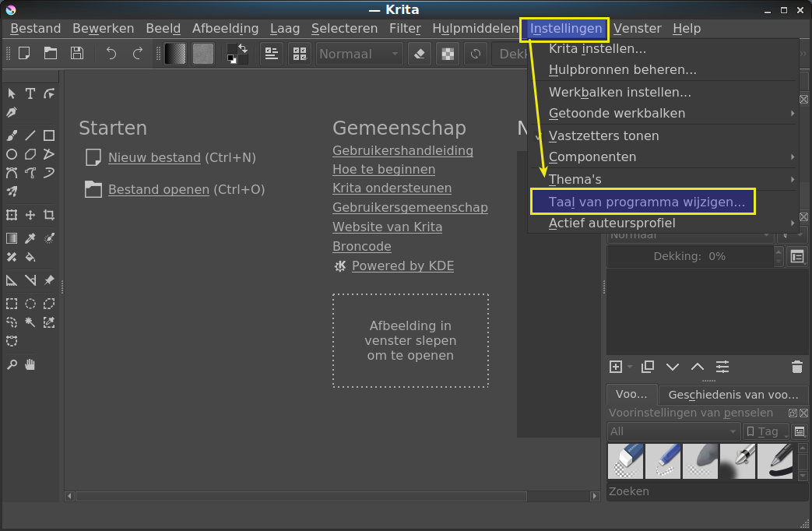Image resolution: width=812 pixels, height=531 pixels.
Task: Open the Hulpmiddelen menu
Action: coord(475,29)
